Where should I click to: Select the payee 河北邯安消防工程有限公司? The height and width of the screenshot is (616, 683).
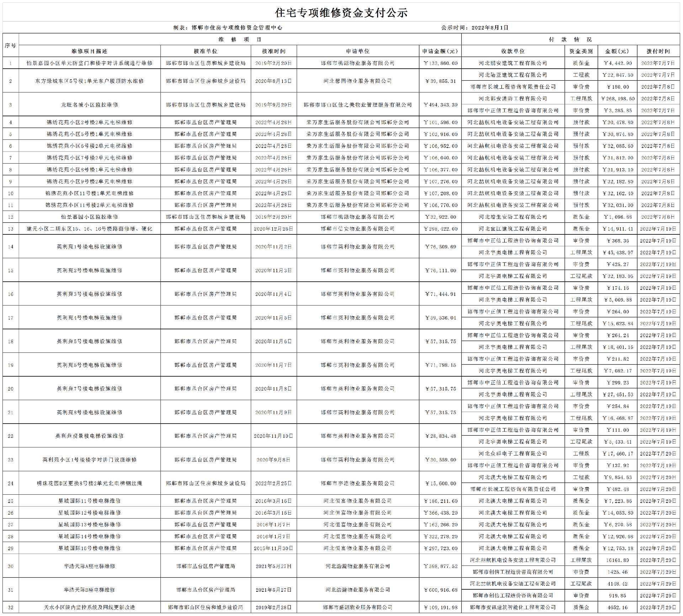(513, 99)
